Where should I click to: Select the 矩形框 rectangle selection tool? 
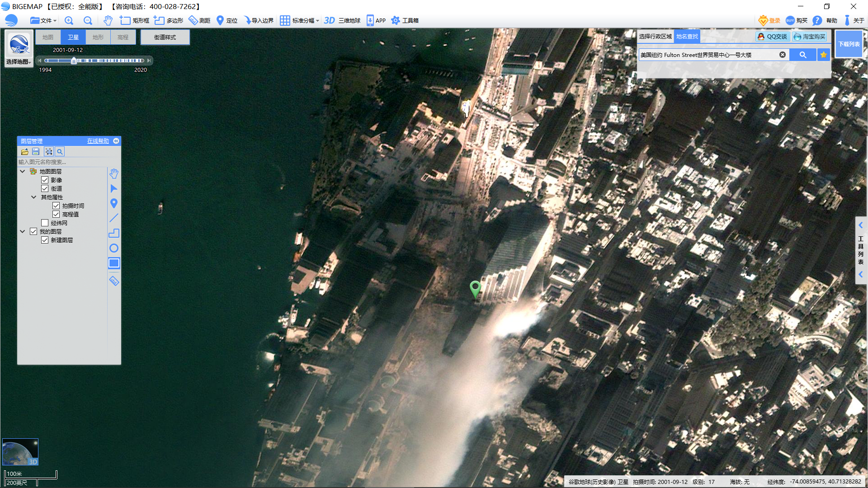(x=134, y=20)
